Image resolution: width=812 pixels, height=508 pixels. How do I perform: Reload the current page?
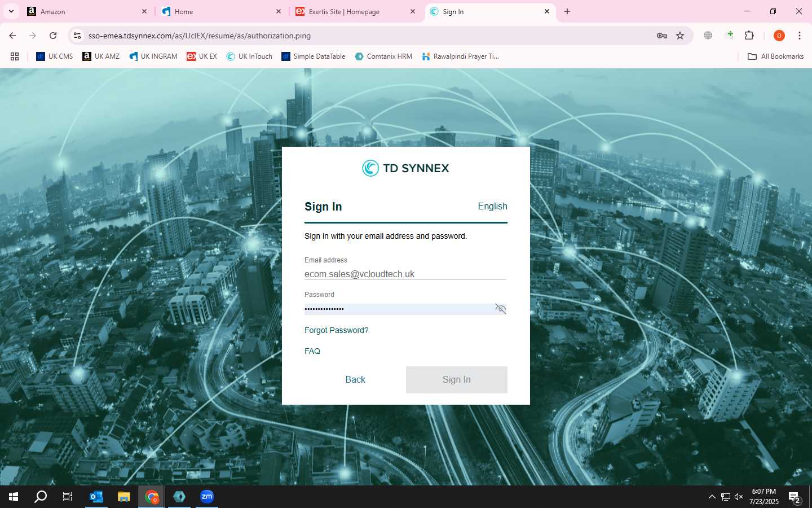click(x=53, y=36)
